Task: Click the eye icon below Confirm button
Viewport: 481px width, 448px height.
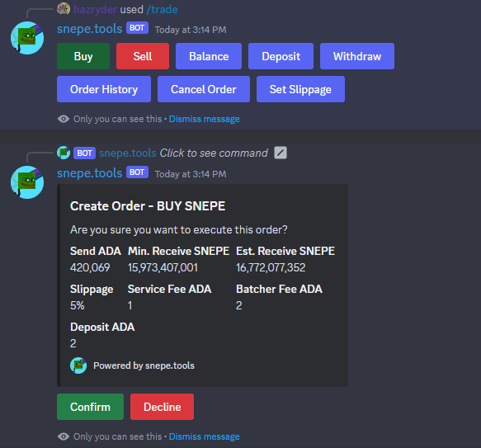Action: tap(64, 436)
